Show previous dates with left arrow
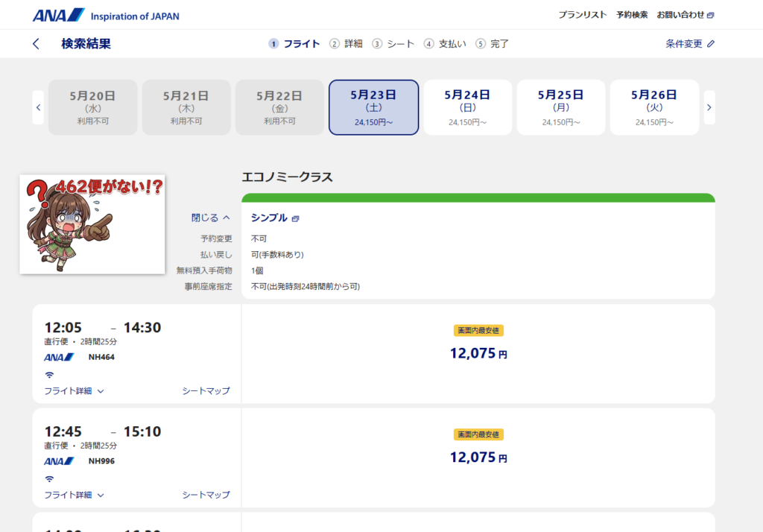 tap(38, 107)
